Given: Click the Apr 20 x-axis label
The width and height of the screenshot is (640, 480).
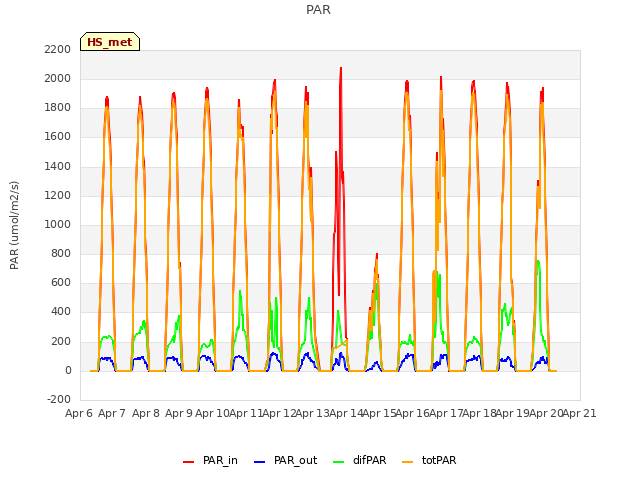Looking at the screenshot, I should pos(547,413).
